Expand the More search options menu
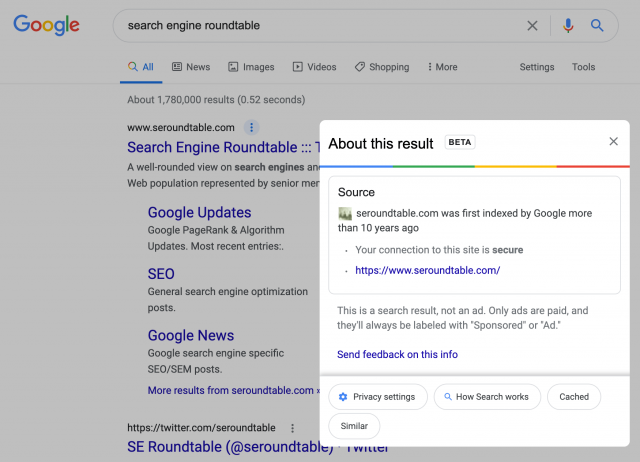 pyautogui.click(x=442, y=67)
